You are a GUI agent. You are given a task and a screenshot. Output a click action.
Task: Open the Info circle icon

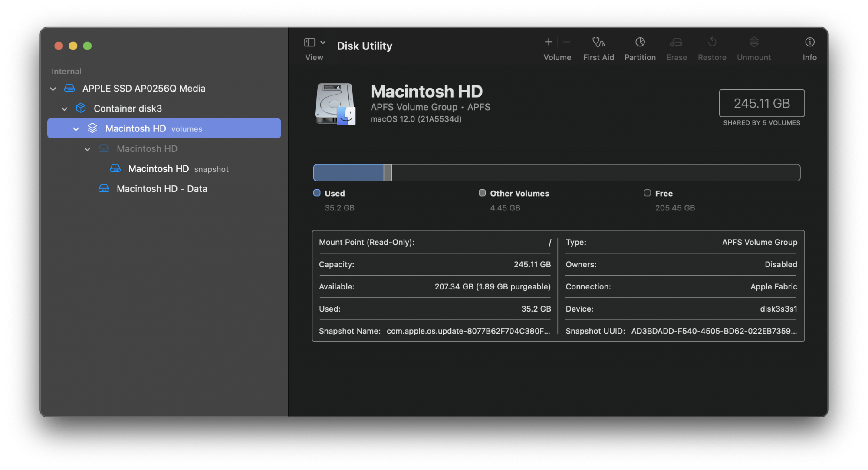coord(809,42)
